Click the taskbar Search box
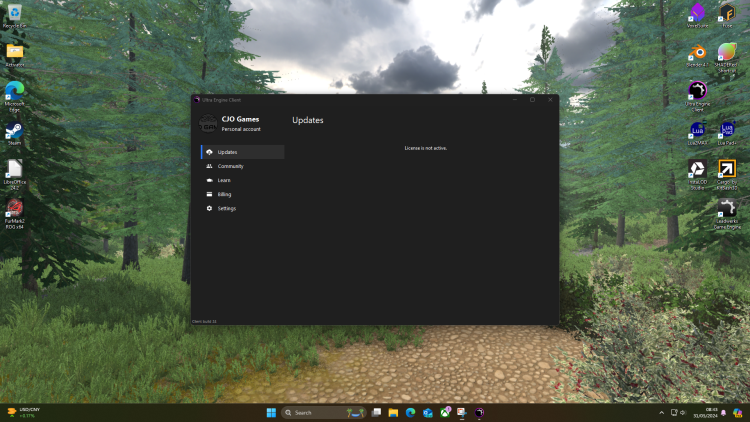 pos(311,412)
